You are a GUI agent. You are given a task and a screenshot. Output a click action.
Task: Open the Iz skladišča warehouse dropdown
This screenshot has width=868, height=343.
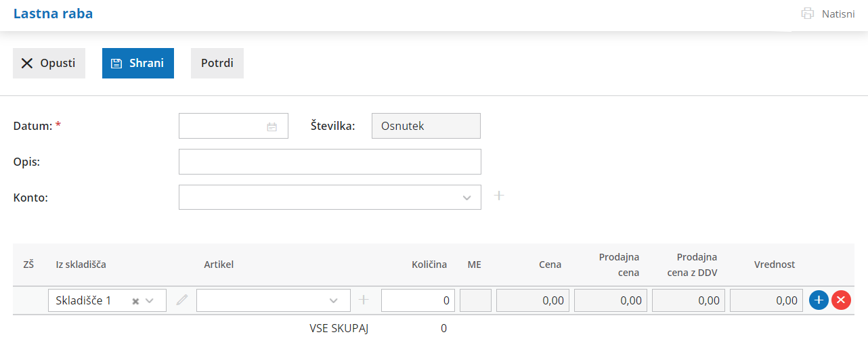150,300
